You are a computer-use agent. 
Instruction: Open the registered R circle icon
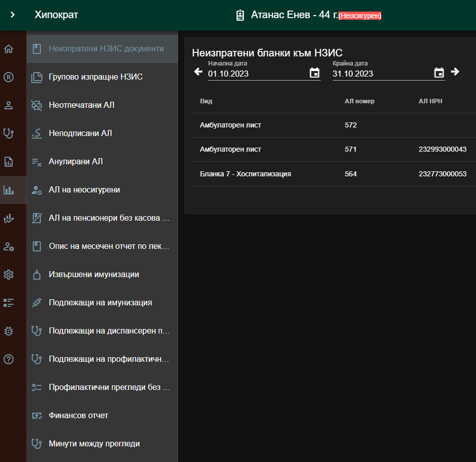[9, 77]
